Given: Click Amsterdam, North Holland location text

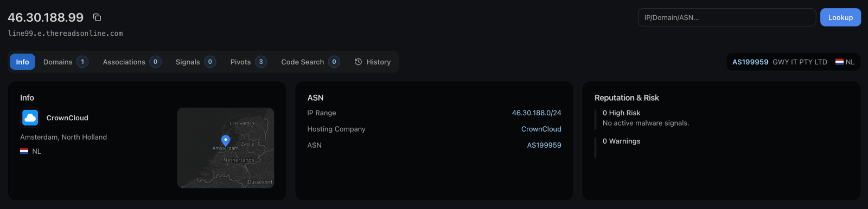Looking at the screenshot, I should [63, 137].
